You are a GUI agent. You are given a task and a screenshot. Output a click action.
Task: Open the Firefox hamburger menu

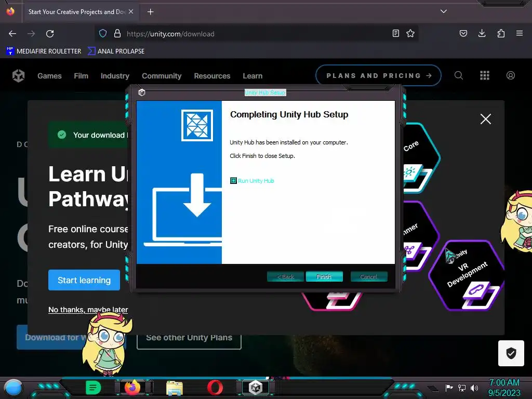(x=519, y=33)
